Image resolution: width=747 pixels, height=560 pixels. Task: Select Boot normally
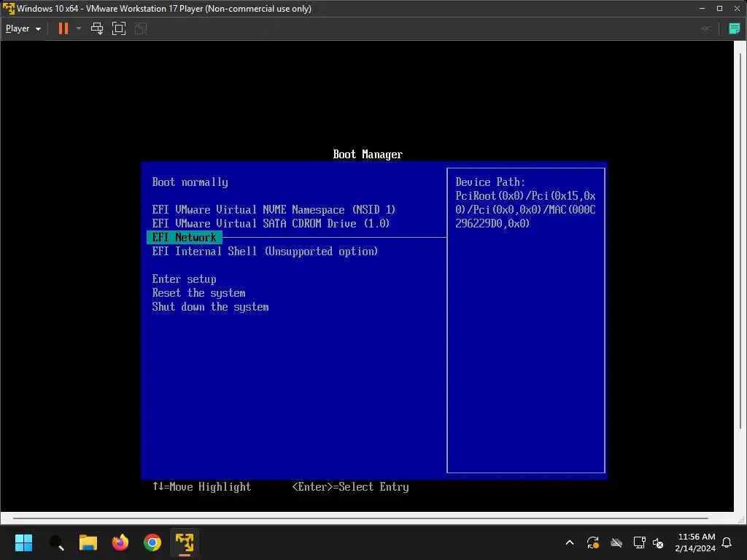(190, 182)
